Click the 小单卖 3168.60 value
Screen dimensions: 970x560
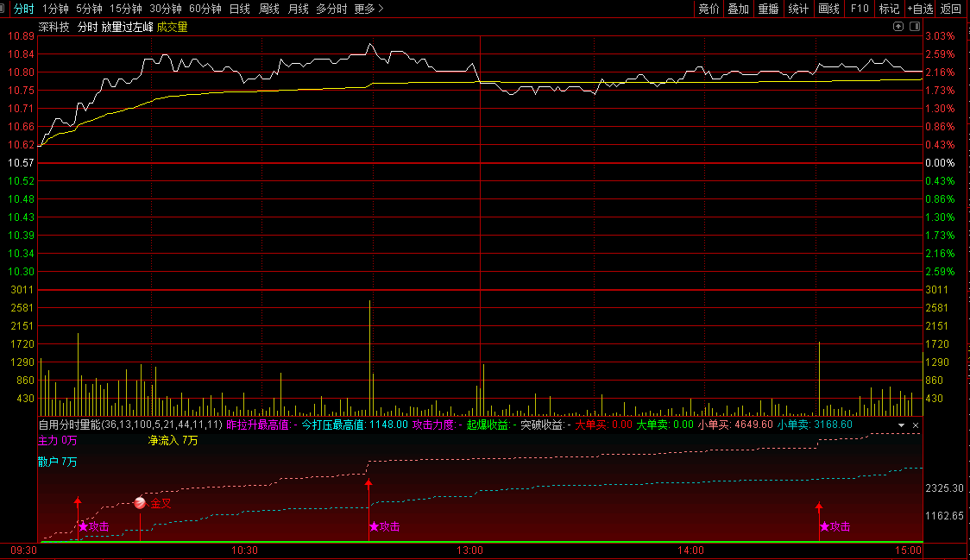815,425
